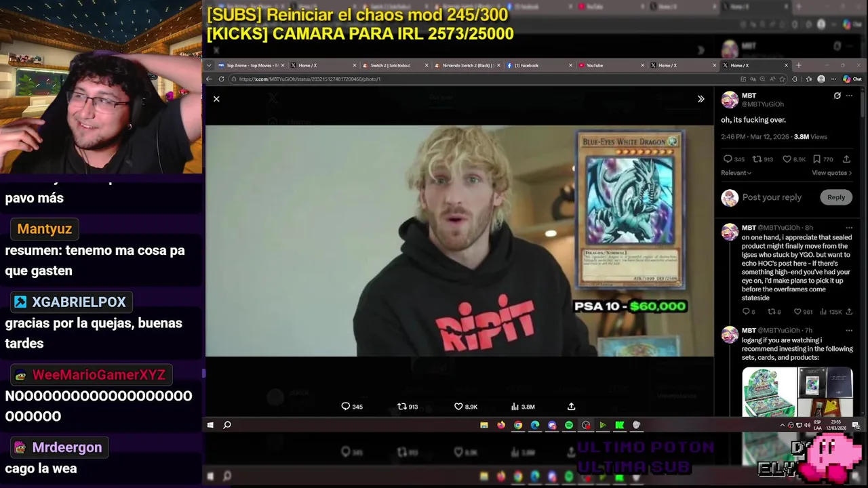Open XGABRIELPOX's username in chat
Screen dimensions: 868x488
pyautogui.click(x=79, y=302)
